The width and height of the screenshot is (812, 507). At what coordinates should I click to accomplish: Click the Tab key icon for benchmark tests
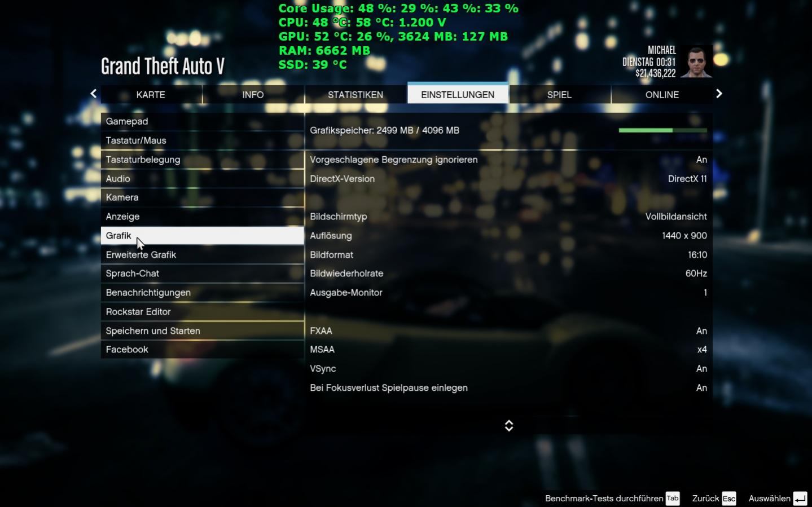click(673, 498)
